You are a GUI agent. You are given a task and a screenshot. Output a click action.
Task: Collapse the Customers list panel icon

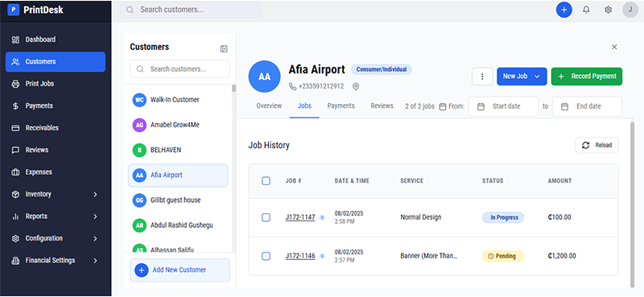[x=224, y=49]
